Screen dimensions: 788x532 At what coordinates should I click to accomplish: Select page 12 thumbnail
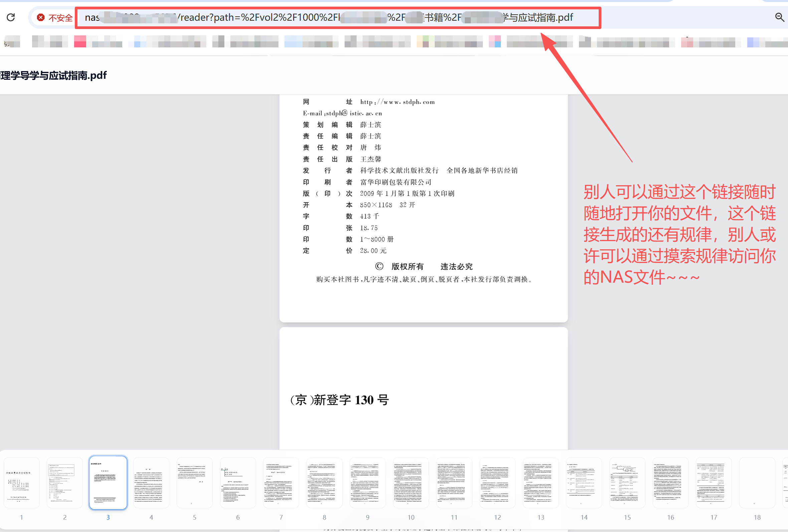(x=498, y=483)
